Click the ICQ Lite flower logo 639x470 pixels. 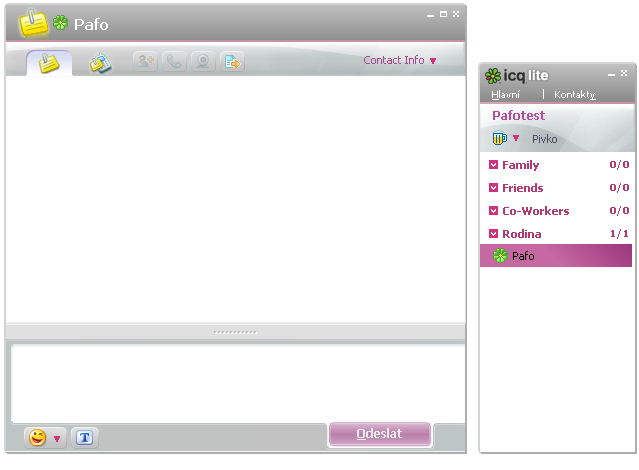[x=493, y=76]
